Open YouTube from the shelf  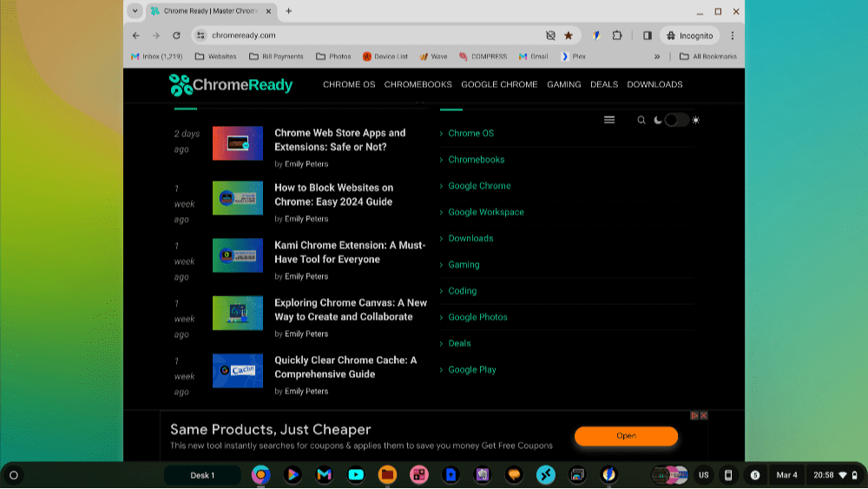click(356, 474)
